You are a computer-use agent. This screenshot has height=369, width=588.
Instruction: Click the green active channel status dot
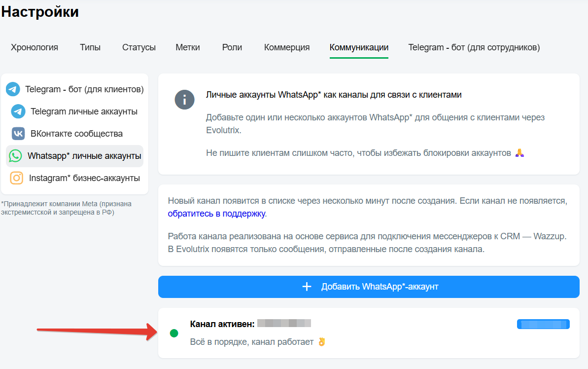tap(174, 333)
